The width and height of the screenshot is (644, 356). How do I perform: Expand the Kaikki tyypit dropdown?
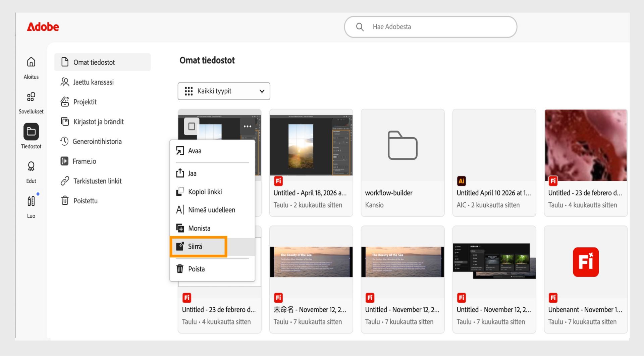(x=224, y=91)
